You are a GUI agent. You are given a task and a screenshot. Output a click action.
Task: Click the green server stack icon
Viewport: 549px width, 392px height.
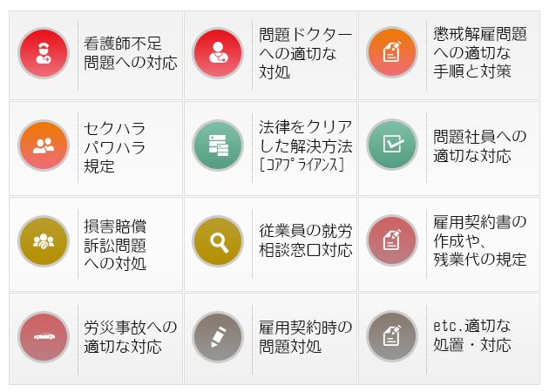218,145
